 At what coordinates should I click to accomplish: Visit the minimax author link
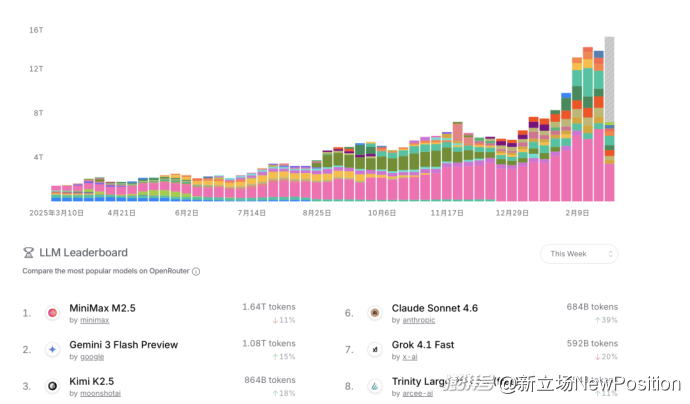(93, 320)
